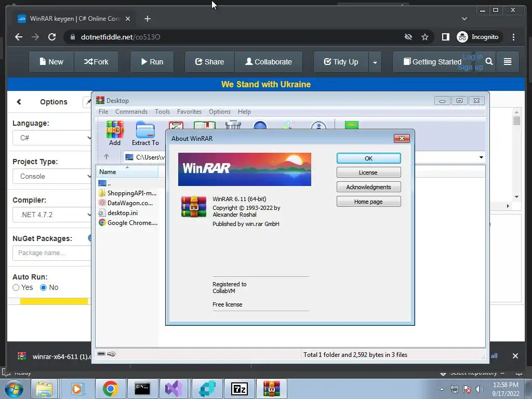Viewport: 532px width, 399px height.
Task: Open the hamburger menu on dotnetfiddle
Action: [x=508, y=61]
